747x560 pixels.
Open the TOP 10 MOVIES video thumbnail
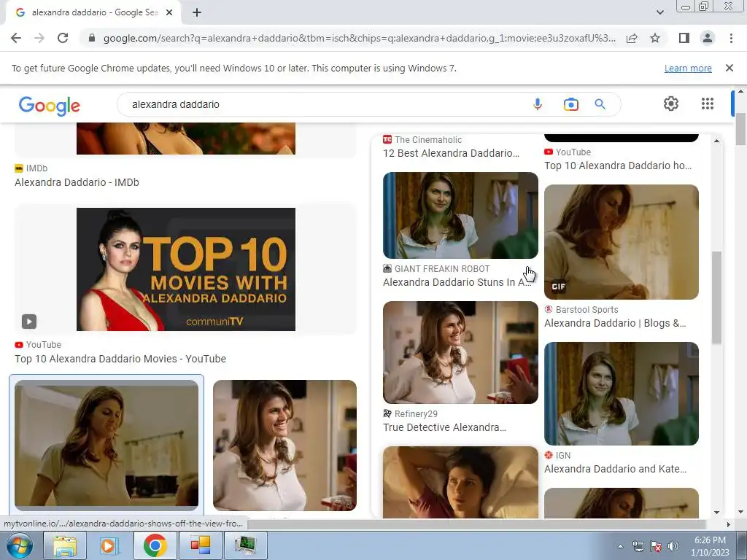(x=186, y=269)
